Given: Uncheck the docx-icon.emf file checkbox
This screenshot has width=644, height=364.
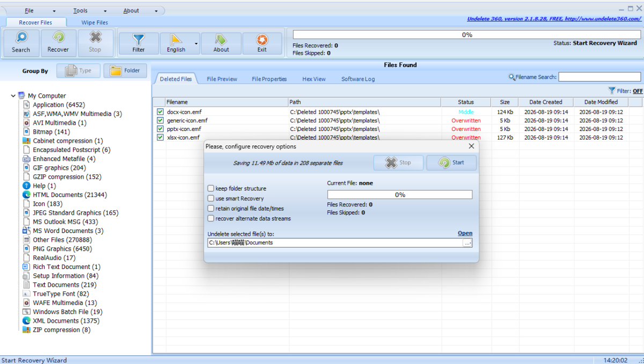Looking at the screenshot, I should [x=160, y=112].
